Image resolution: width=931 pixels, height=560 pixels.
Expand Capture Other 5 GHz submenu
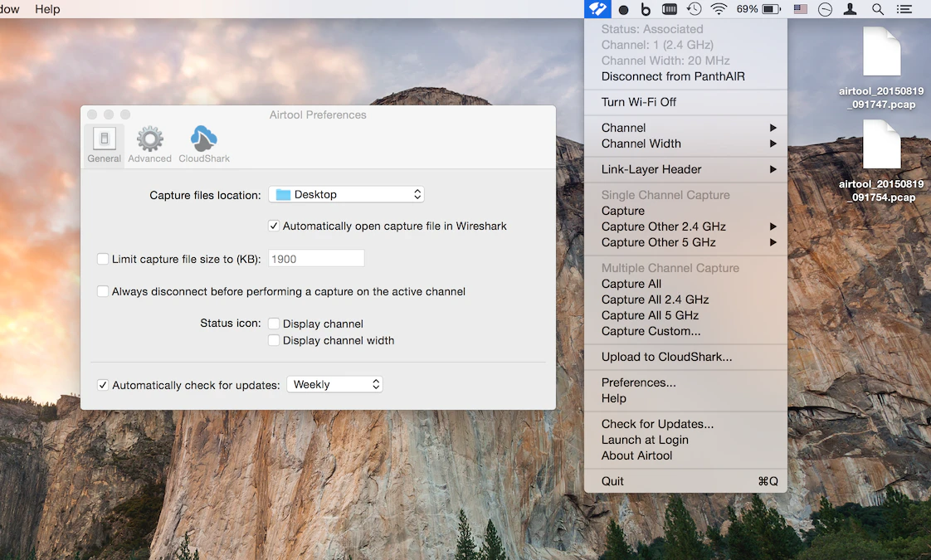click(x=685, y=242)
